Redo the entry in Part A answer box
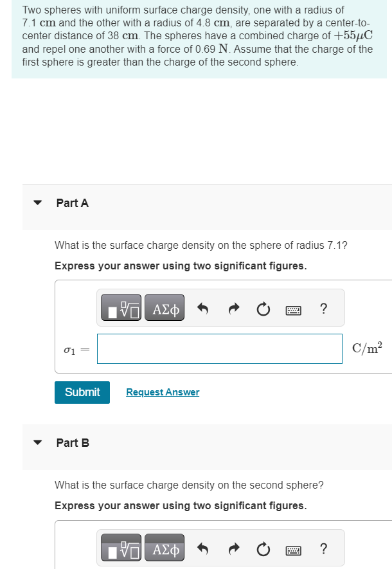Screen dimensions: 392x569 (x=233, y=308)
